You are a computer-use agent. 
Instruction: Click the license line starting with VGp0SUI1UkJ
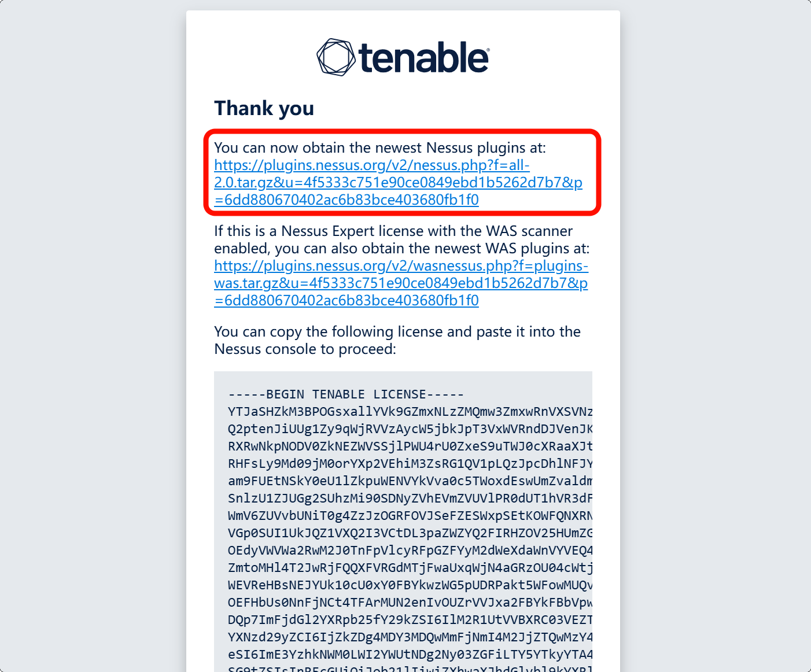tap(410, 533)
